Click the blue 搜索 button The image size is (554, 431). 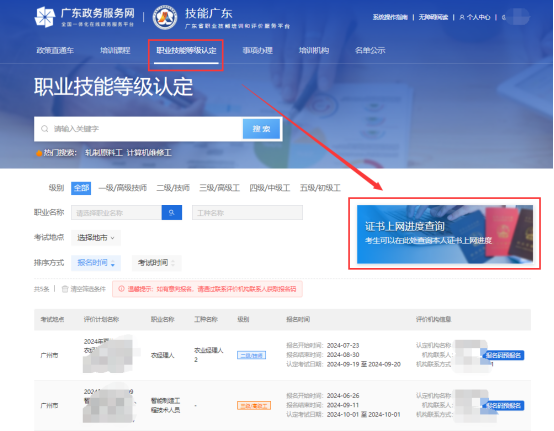261,129
